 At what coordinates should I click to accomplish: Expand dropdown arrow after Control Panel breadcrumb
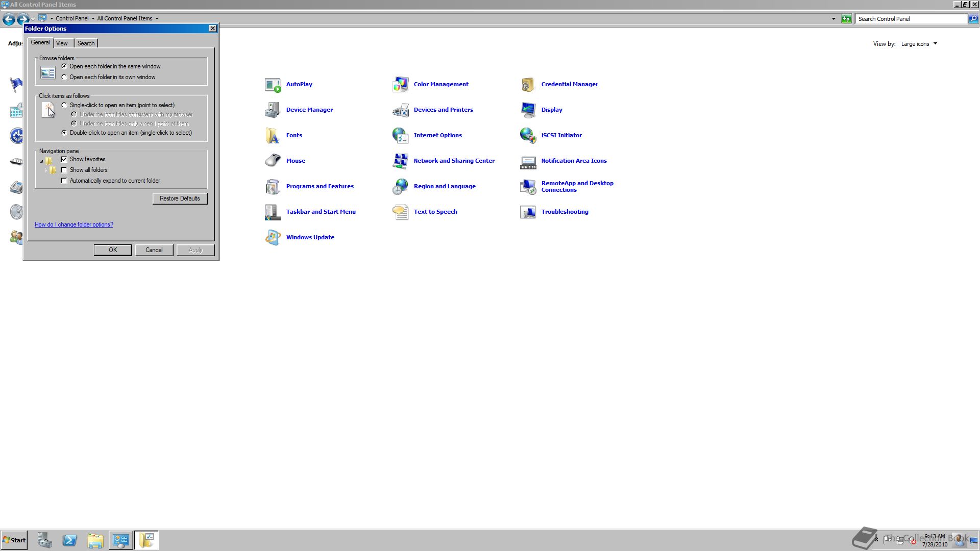tap(93, 19)
